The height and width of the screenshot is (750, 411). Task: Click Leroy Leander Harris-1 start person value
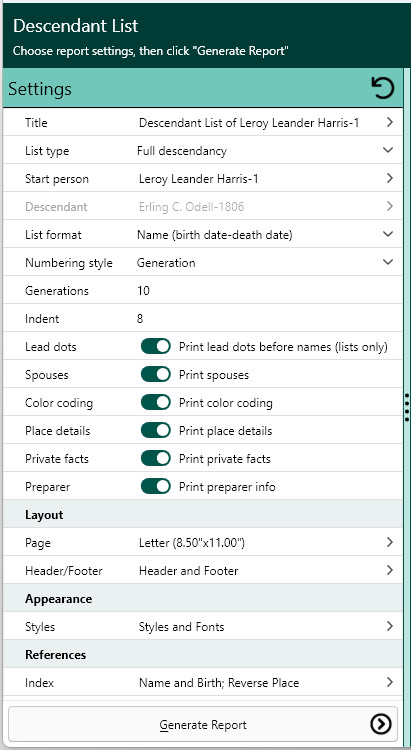[199, 179]
